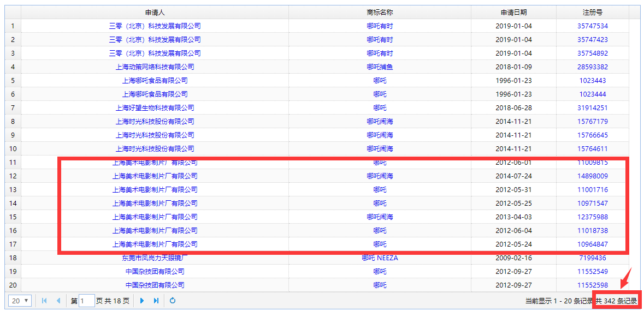Go to the next page

[x=142, y=301]
